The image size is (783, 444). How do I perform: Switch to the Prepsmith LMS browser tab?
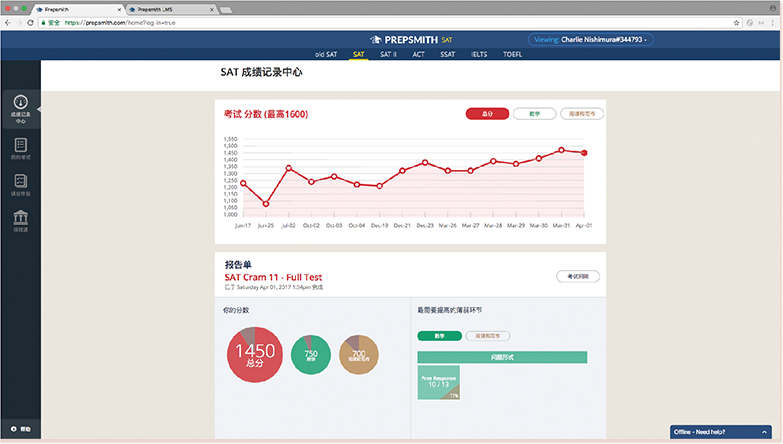pyautogui.click(x=170, y=9)
